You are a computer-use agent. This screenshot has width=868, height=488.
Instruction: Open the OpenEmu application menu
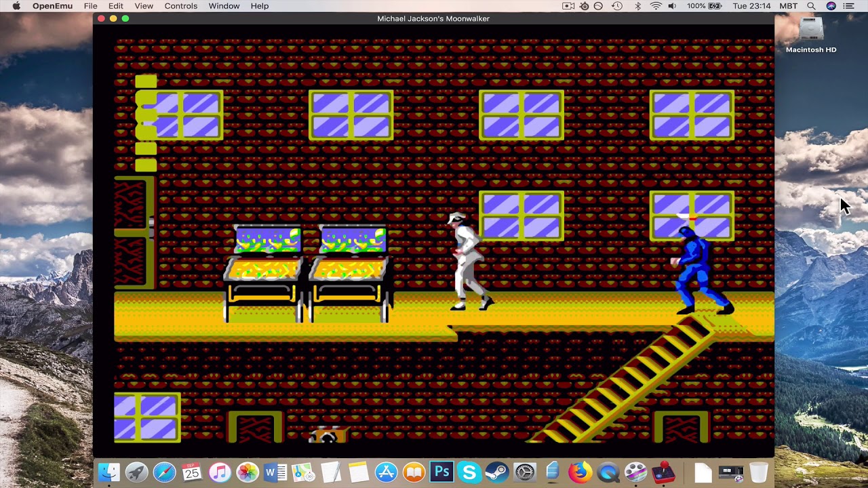(52, 6)
